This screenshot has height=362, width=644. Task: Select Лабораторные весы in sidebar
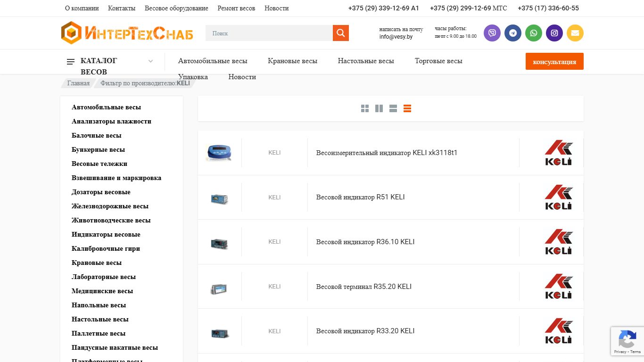tap(104, 277)
